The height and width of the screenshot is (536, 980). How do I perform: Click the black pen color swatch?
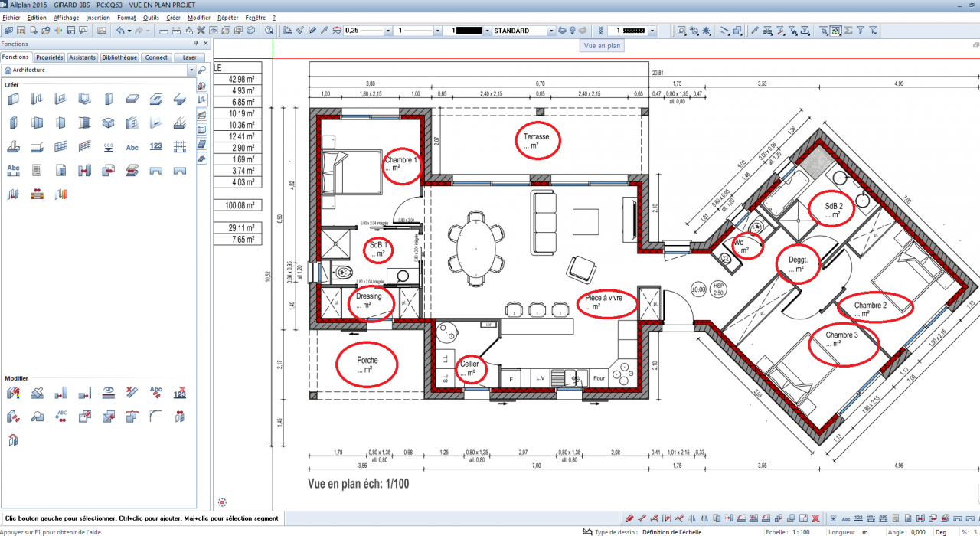point(469,31)
